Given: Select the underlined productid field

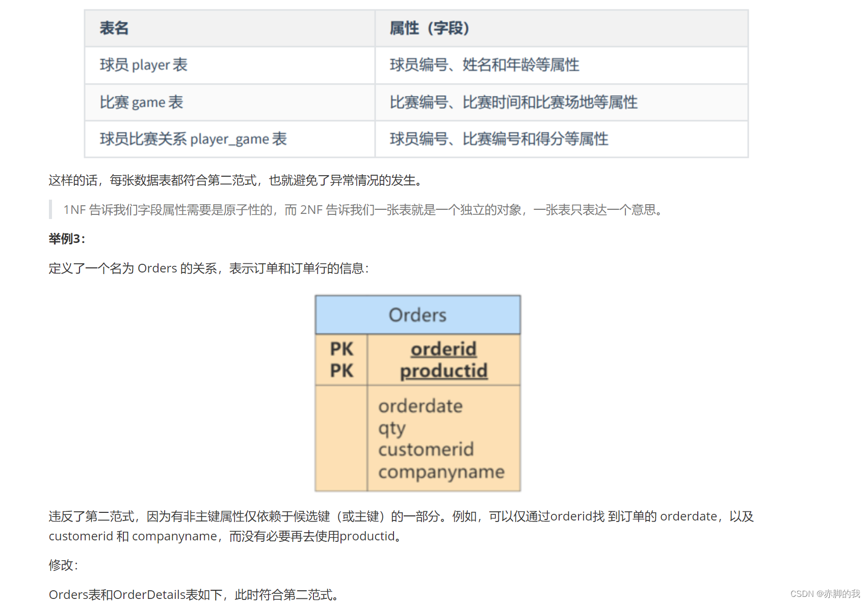Looking at the screenshot, I should coord(444,370).
